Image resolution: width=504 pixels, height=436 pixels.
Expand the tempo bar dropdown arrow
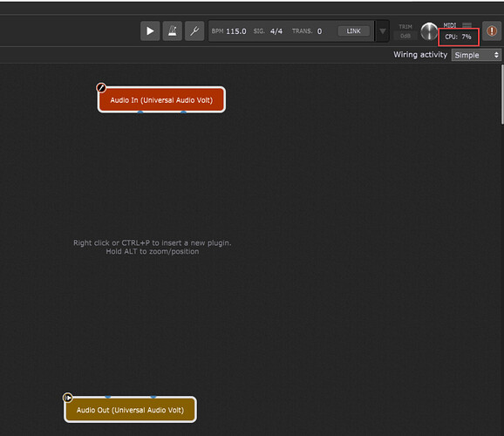point(383,31)
